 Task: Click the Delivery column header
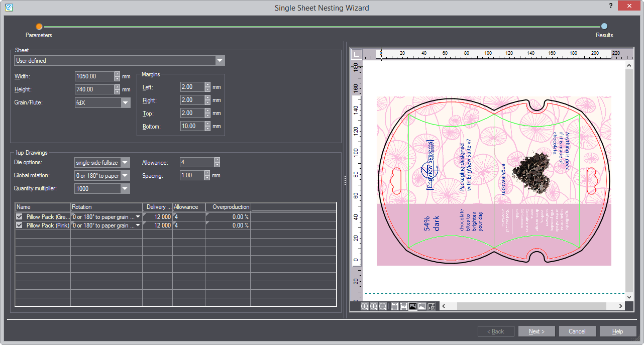158,207
